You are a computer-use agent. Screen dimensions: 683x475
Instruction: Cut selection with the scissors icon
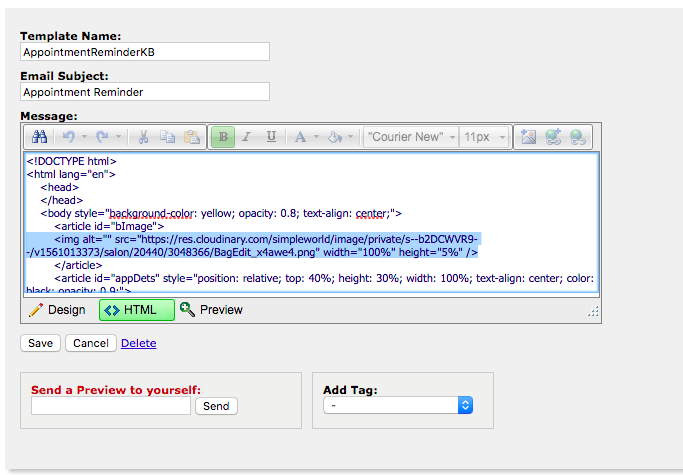143,137
